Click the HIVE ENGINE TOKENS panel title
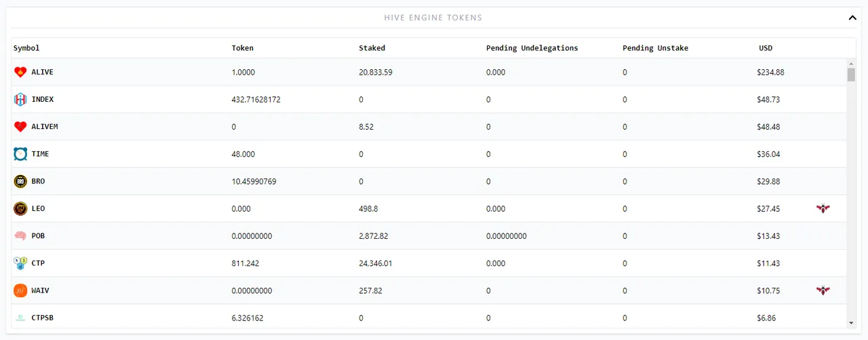868x340 pixels. (x=433, y=18)
